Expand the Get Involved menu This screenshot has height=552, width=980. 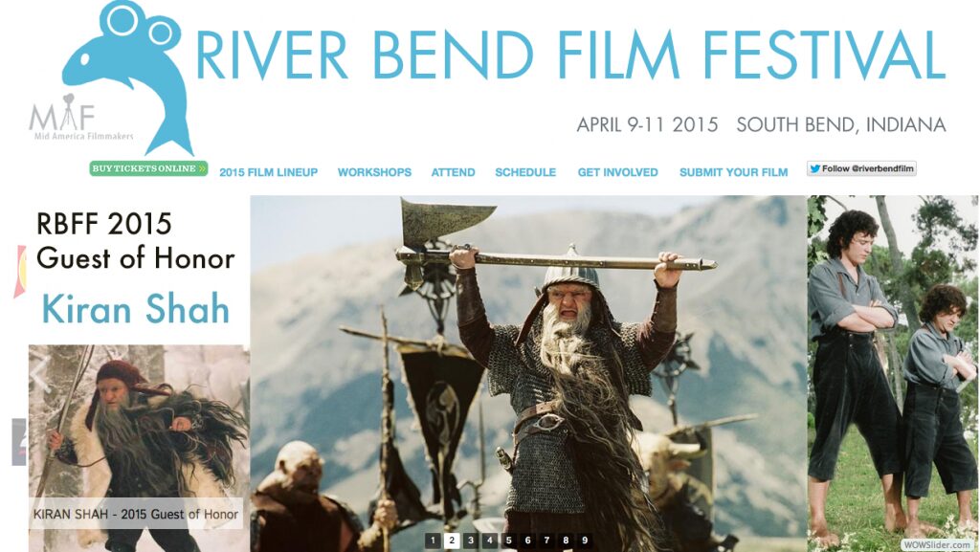click(x=617, y=172)
